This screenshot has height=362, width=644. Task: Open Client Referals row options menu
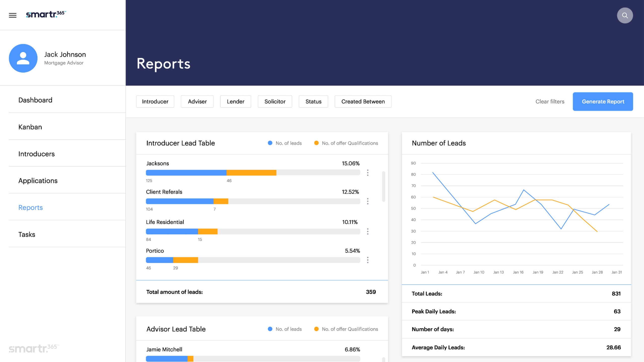point(368,201)
